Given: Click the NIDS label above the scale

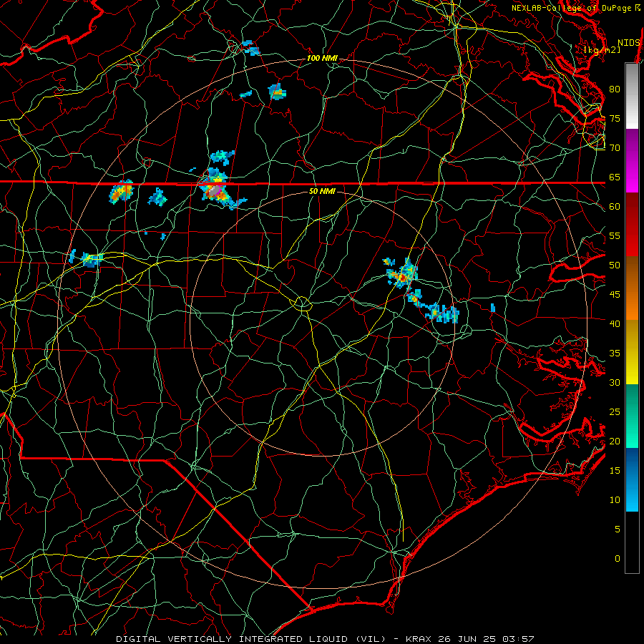Looking at the screenshot, I should (x=629, y=42).
